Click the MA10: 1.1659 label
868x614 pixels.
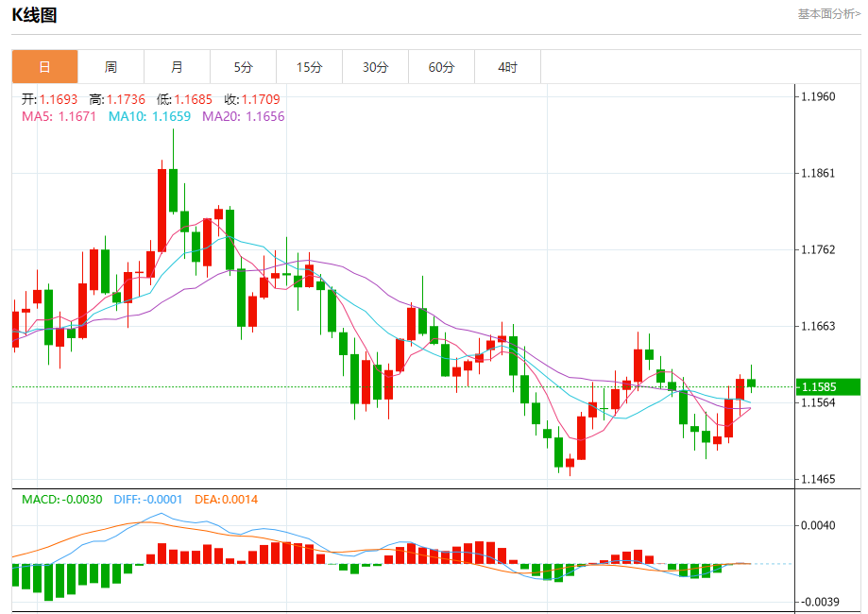coord(149,116)
